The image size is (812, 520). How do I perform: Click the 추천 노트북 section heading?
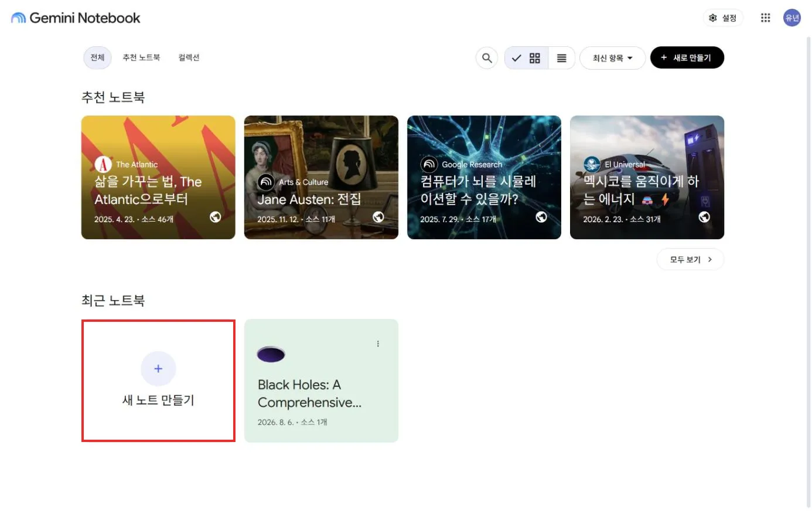click(x=113, y=97)
